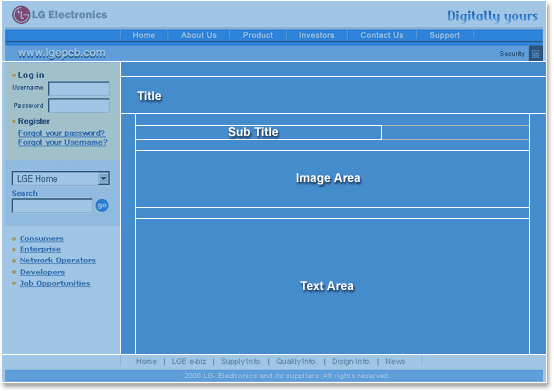Open the About Us navigation item

click(199, 35)
